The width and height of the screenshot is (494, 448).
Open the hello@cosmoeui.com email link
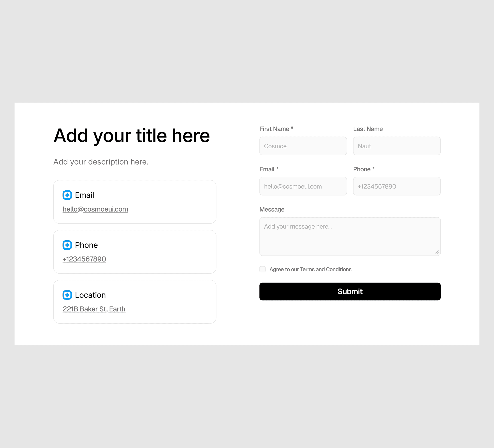click(x=95, y=209)
